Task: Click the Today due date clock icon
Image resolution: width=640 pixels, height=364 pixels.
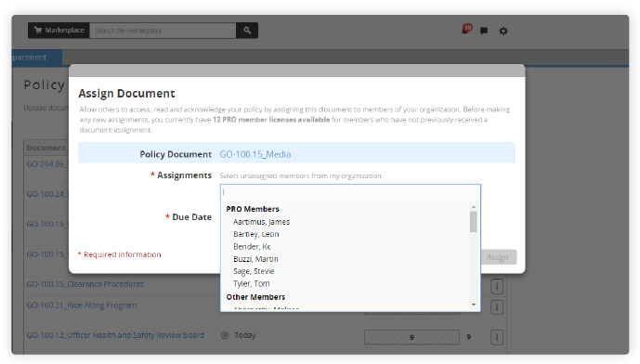Action: coord(225,335)
